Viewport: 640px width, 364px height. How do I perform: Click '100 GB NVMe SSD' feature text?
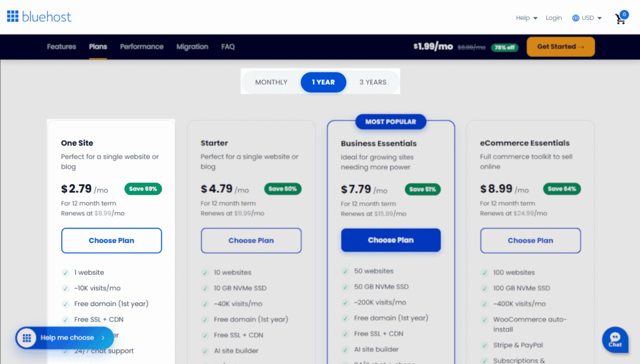click(x=521, y=288)
